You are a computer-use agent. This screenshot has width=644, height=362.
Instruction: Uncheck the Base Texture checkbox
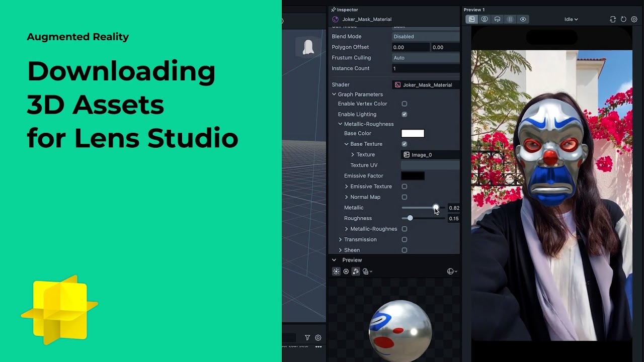404,144
